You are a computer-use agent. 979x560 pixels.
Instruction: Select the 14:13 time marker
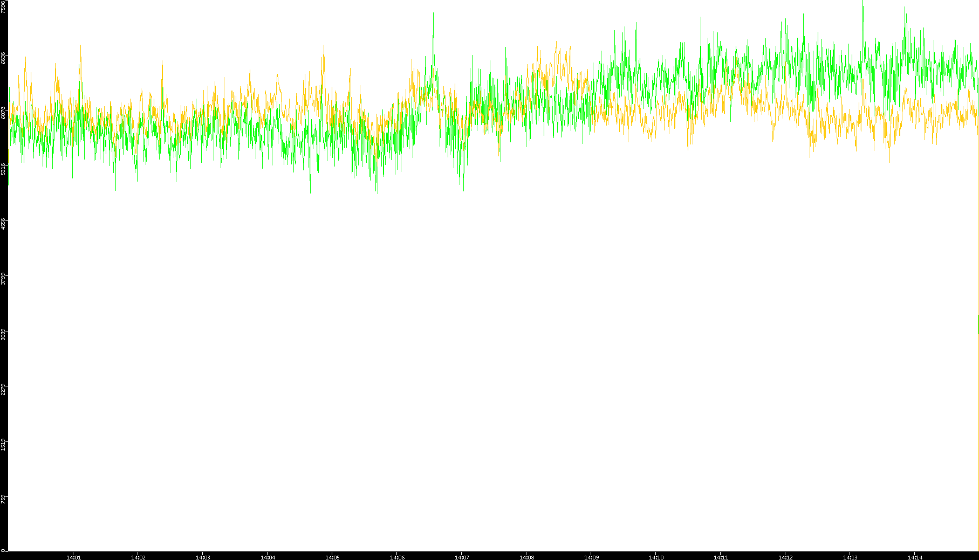coord(850,557)
